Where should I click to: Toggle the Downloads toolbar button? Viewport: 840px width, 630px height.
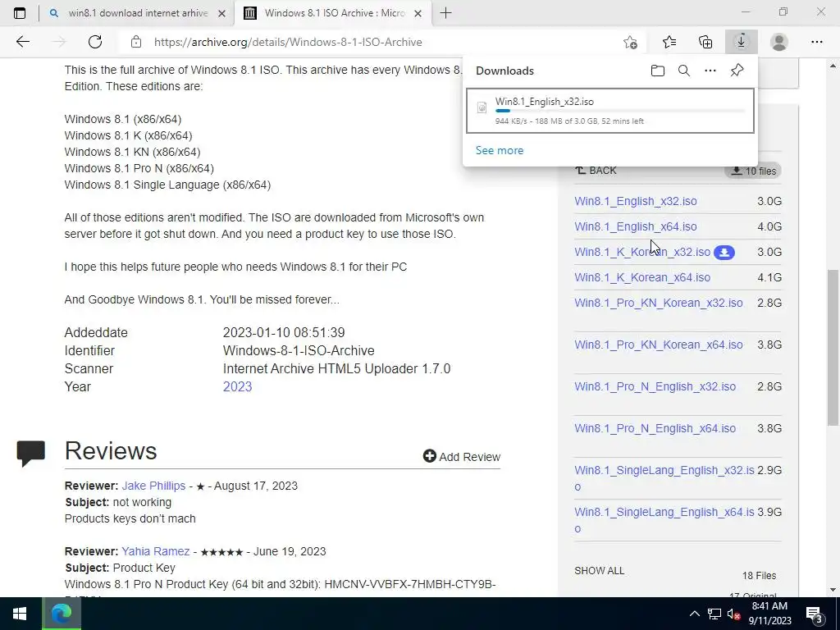point(742,42)
